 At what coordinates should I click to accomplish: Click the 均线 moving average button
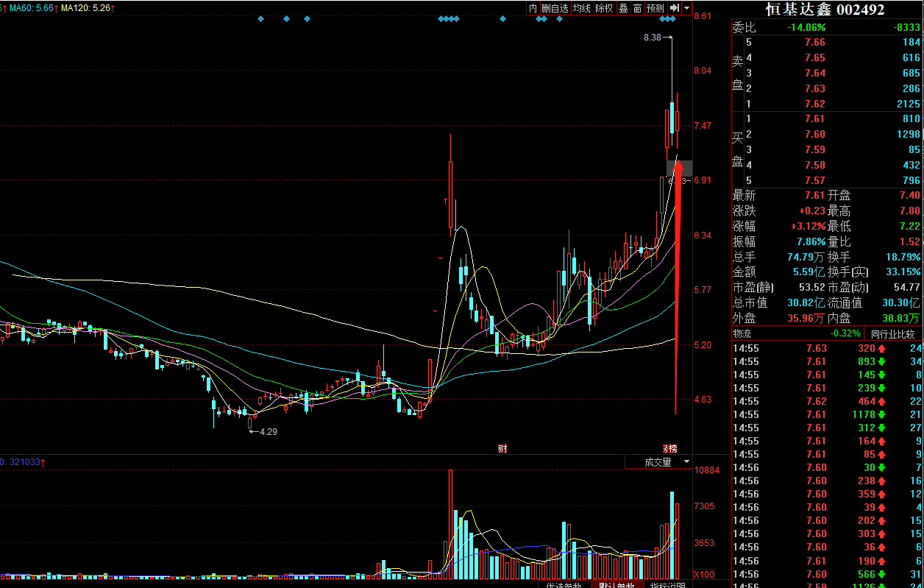coord(582,8)
